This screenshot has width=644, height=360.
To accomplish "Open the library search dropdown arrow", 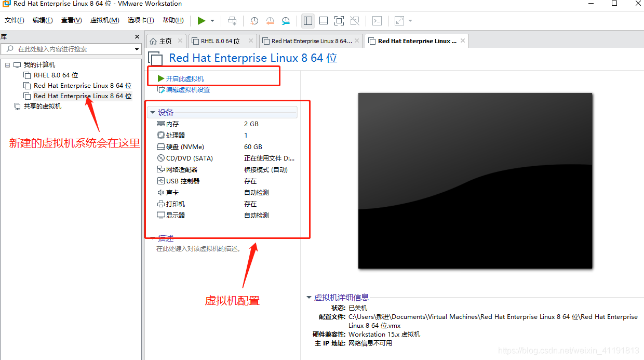I will tap(137, 49).
